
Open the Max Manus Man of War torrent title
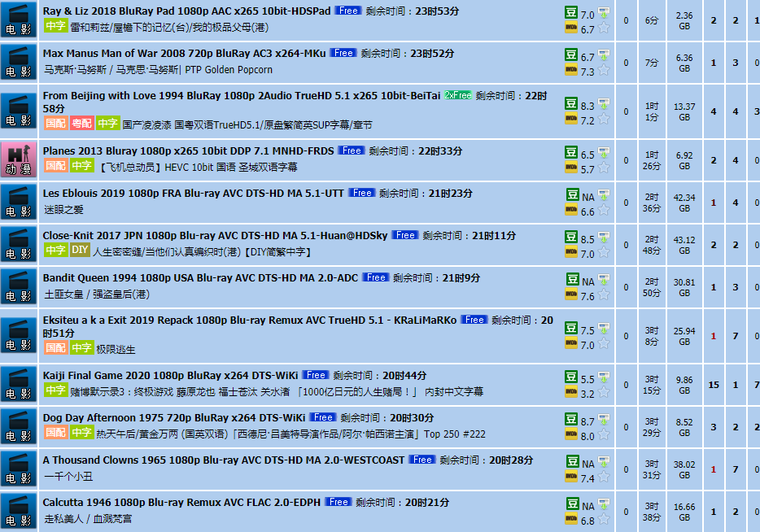click(x=184, y=54)
